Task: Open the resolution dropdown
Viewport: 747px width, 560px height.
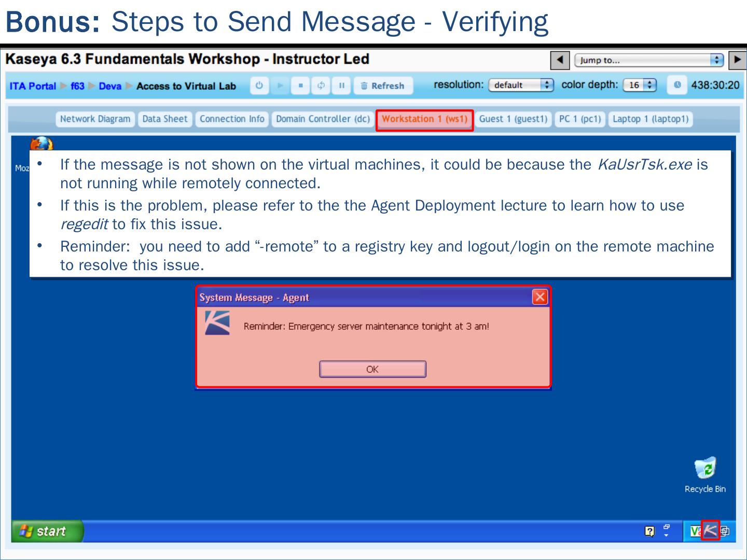Action: click(x=521, y=85)
